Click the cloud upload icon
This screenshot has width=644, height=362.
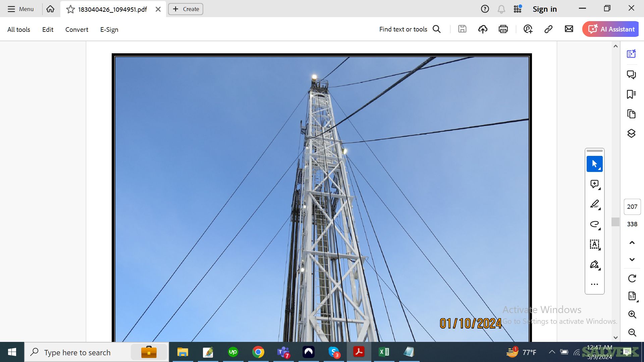483,29
